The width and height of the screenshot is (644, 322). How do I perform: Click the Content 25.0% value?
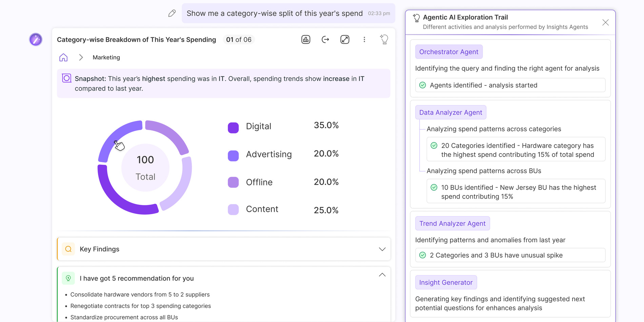click(x=326, y=210)
